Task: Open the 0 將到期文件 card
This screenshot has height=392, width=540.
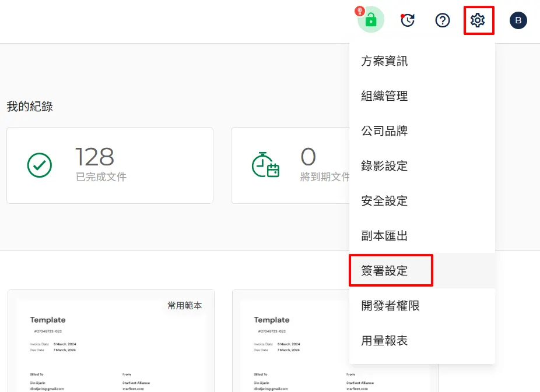Action: click(292, 165)
